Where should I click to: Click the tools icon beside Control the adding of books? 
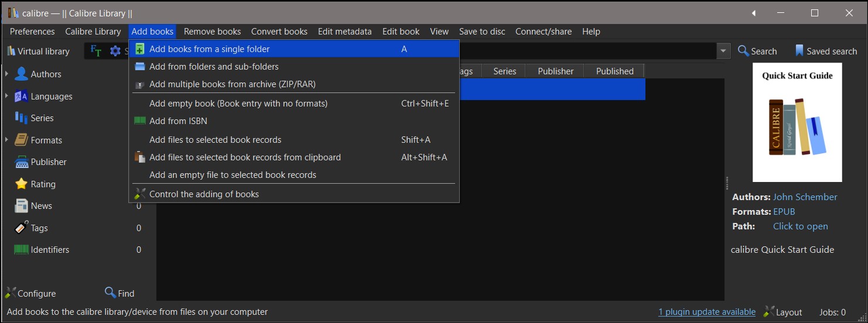[x=139, y=194]
